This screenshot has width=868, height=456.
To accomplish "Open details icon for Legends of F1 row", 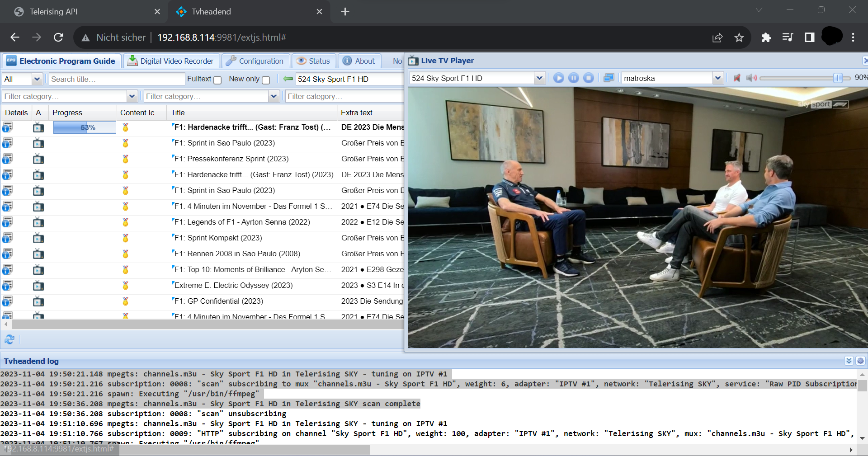I will pyautogui.click(x=7, y=222).
